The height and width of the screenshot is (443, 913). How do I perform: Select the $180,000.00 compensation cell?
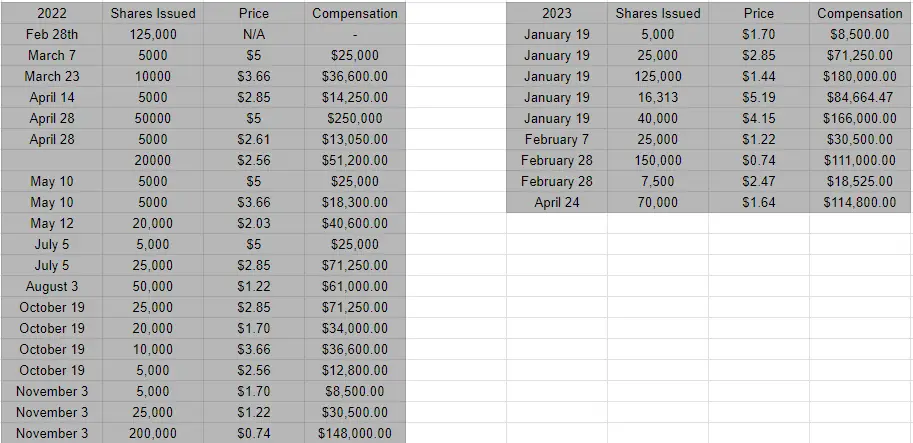pos(860,77)
